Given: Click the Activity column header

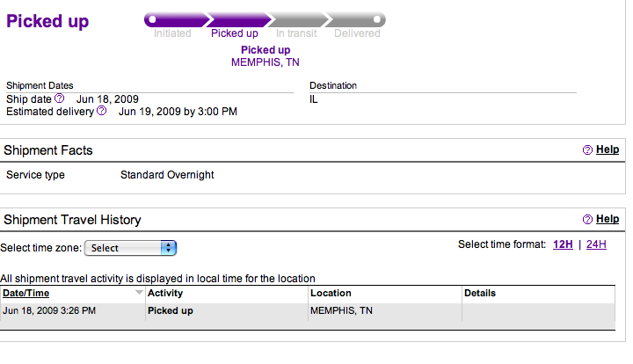Looking at the screenshot, I should point(165,293).
